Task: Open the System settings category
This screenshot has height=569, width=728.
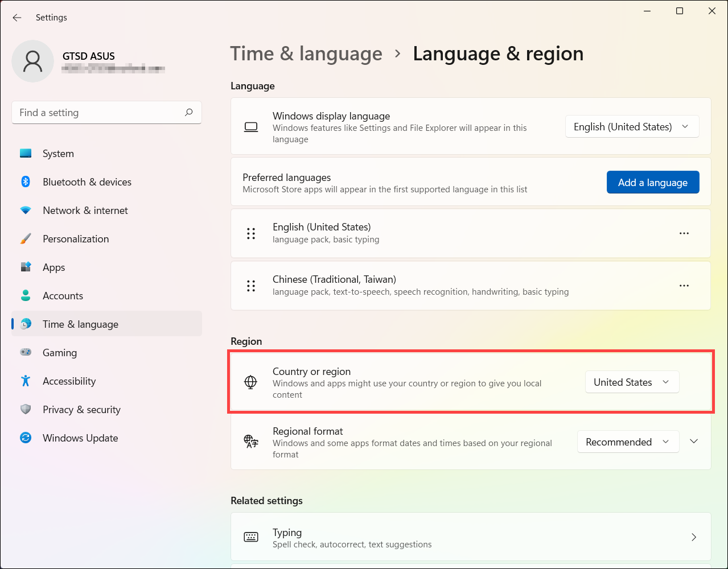Action: [x=106, y=154]
